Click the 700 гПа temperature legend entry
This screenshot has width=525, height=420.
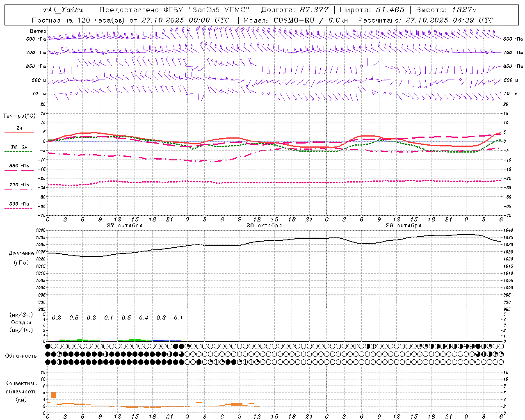[19, 185]
